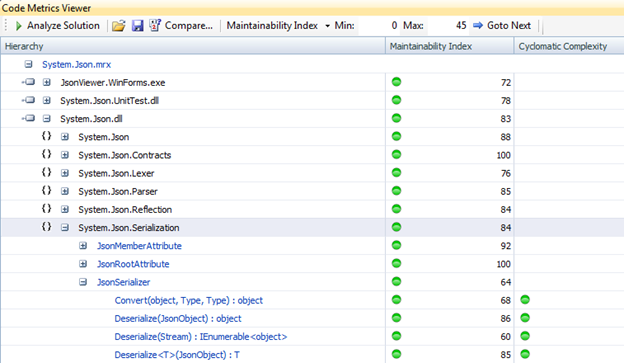
Task: Click namespace braces icon for System.Json.Reflection
Action: point(47,209)
